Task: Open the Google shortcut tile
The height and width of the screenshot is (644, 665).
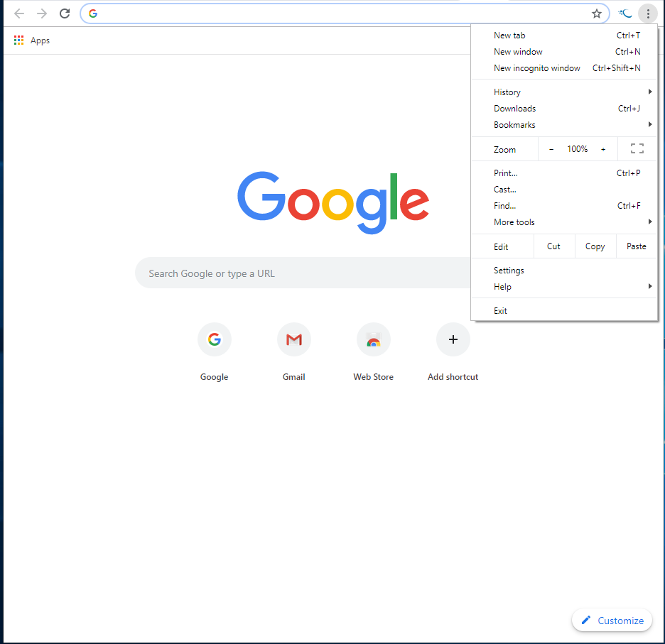Action: click(214, 339)
